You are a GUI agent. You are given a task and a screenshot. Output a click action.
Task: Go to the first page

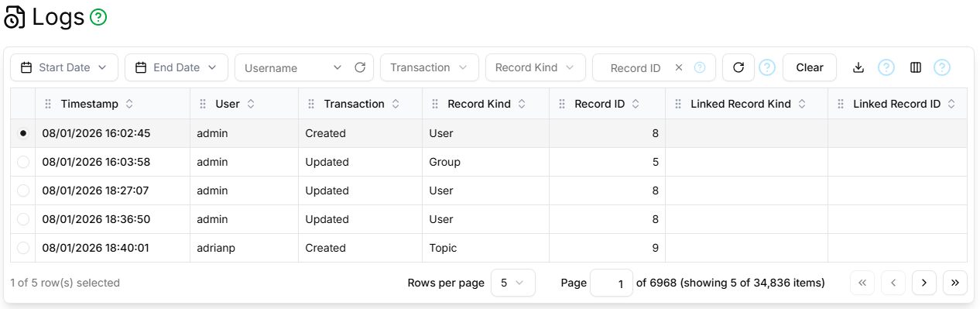point(862,283)
